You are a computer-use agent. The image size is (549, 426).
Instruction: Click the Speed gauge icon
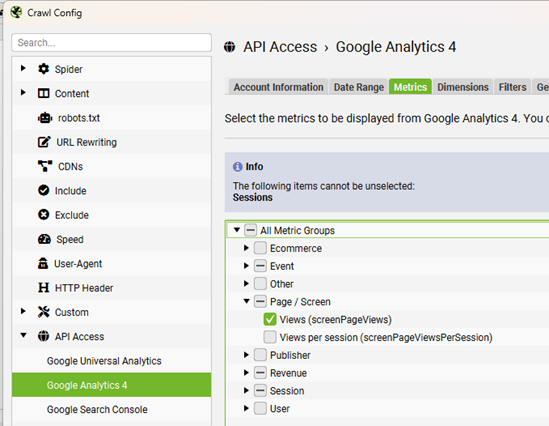pos(44,239)
